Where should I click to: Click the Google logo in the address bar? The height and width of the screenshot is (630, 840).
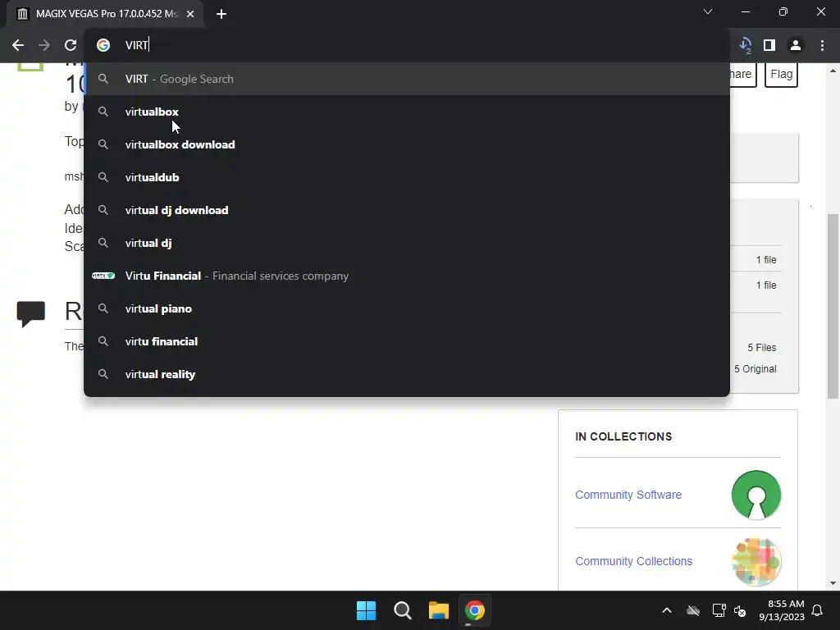(x=103, y=45)
